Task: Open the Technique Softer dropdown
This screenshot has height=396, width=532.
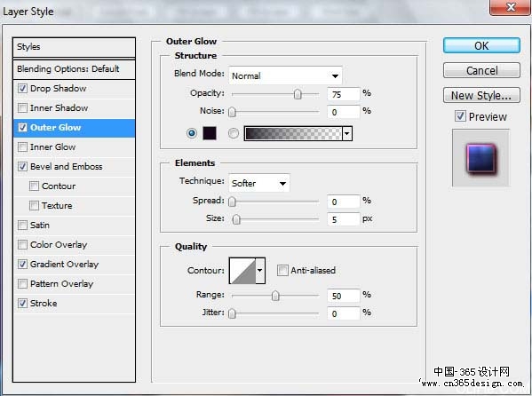Action: coord(259,183)
